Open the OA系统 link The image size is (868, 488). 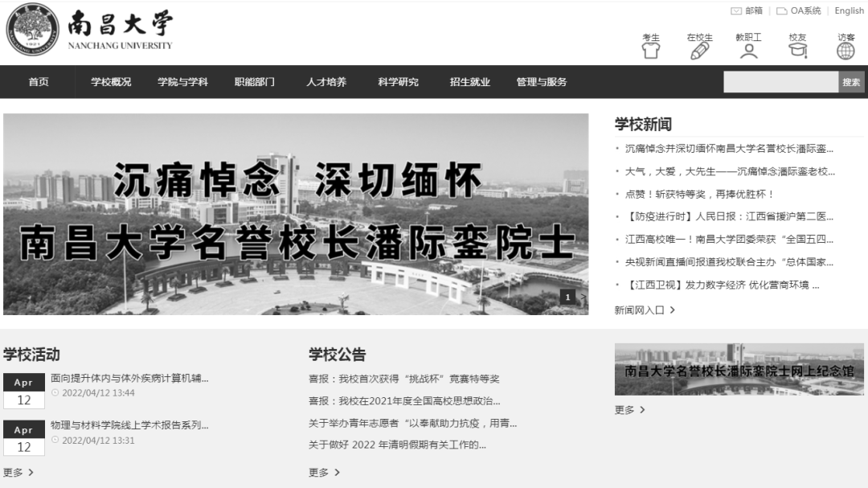[798, 10]
